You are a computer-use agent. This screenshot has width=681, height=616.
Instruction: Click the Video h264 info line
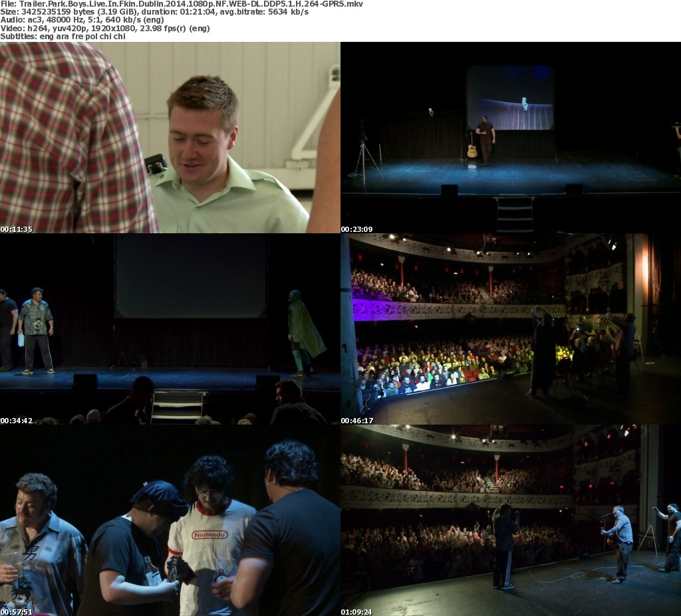105,29
